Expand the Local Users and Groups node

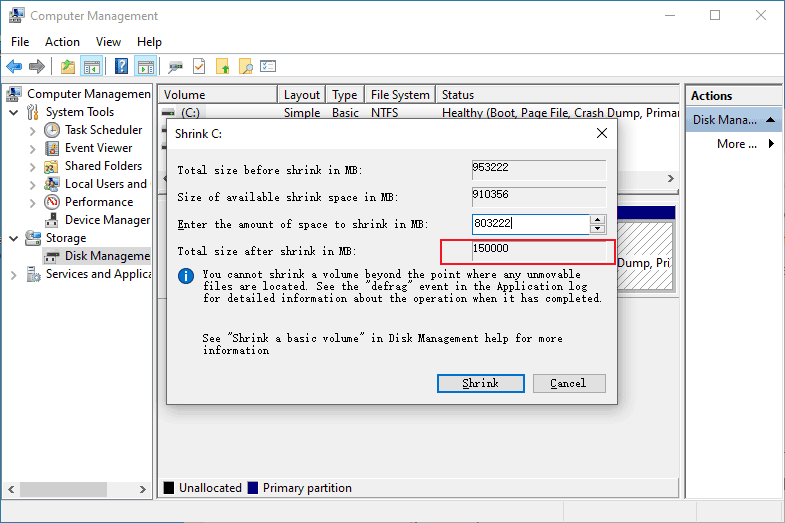[x=33, y=185]
